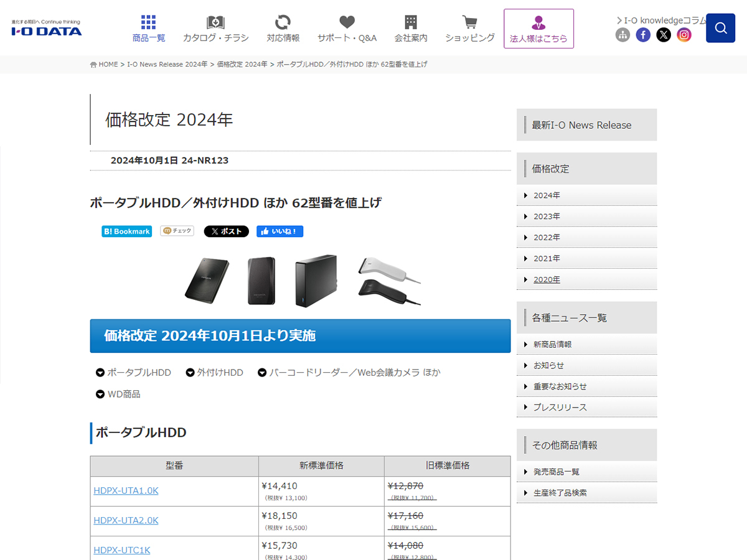Open the Facebook social icon
The width and height of the screenshot is (747, 560).
[x=643, y=35]
